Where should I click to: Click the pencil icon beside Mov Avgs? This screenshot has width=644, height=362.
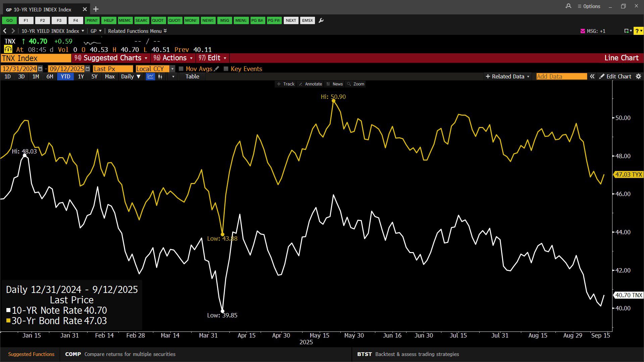pos(217,69)
